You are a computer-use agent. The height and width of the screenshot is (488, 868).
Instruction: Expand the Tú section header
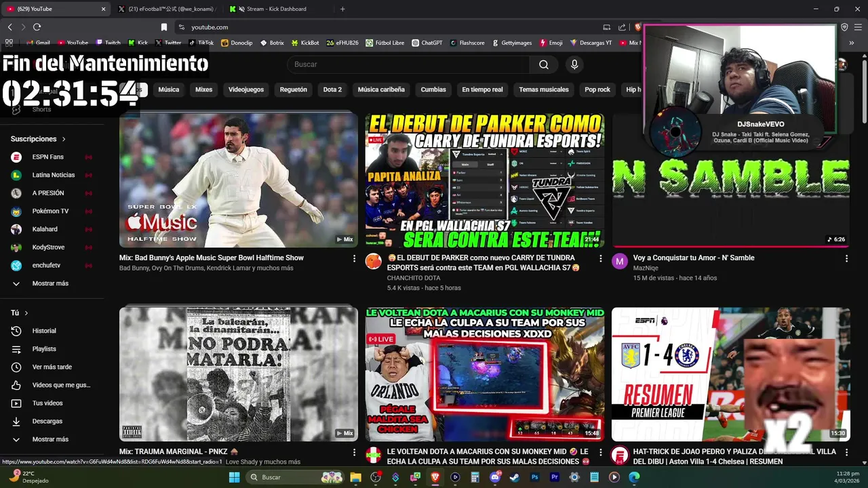click(x=20, y=313)
